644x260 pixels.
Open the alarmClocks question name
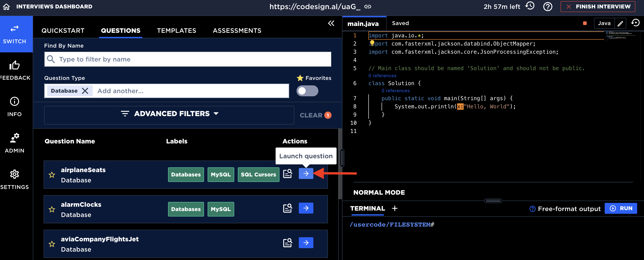pyautogui.click(x=81, y=204)
